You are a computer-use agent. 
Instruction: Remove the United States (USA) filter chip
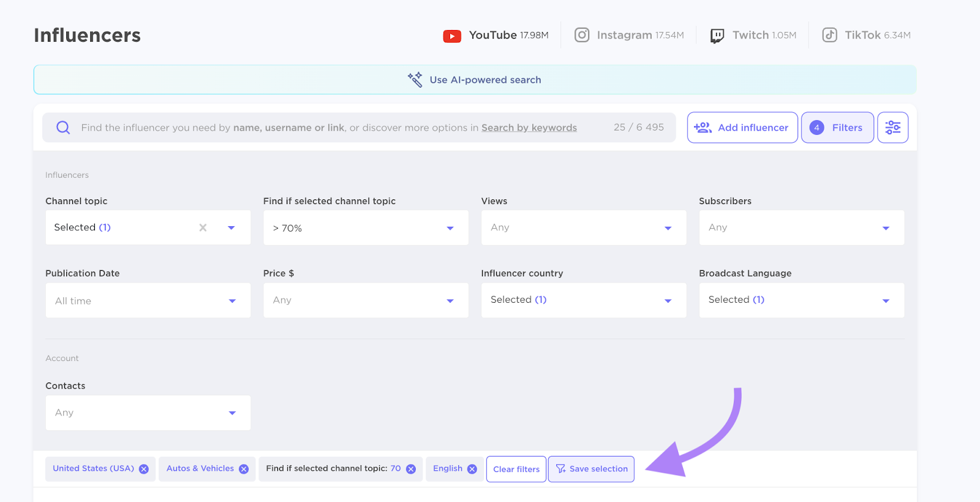point(144,469)
